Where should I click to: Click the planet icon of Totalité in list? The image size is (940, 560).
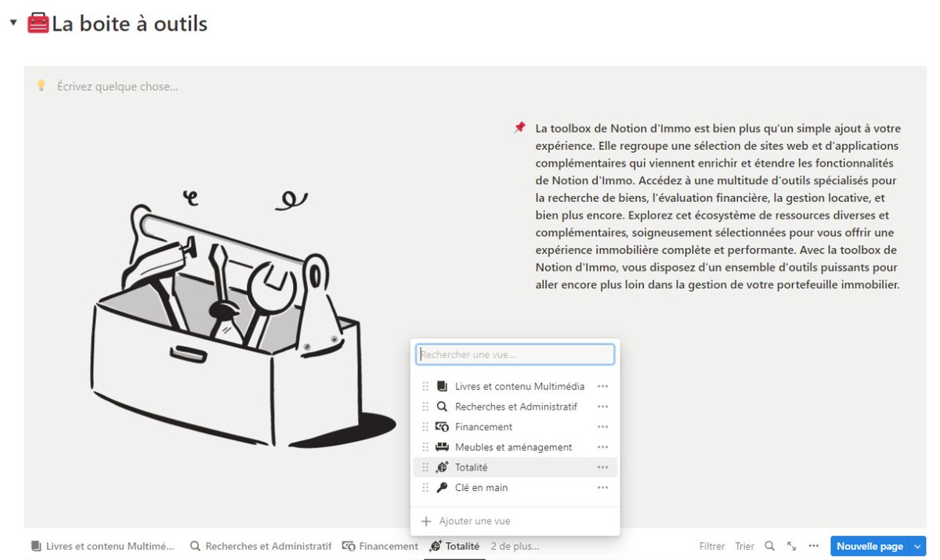(442, 468)
